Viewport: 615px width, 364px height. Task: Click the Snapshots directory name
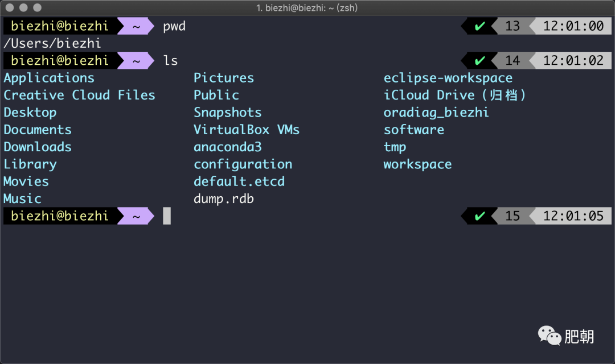[227, 113]
